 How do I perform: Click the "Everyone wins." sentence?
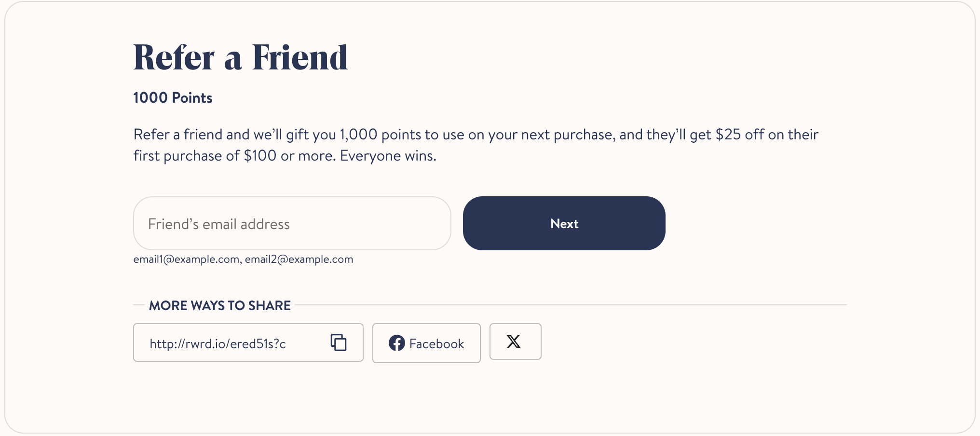pos(388,156)
